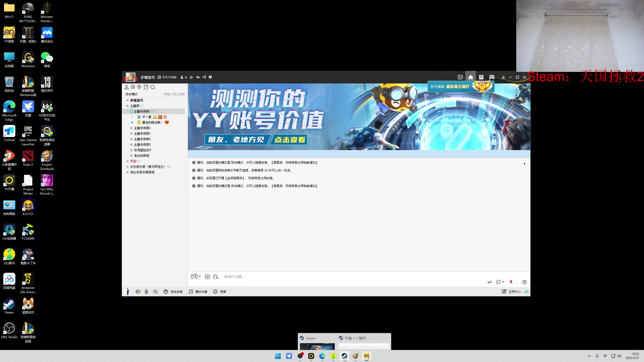
Task: Click the search magnifier in sidebar toolbar
Action: 153,87
